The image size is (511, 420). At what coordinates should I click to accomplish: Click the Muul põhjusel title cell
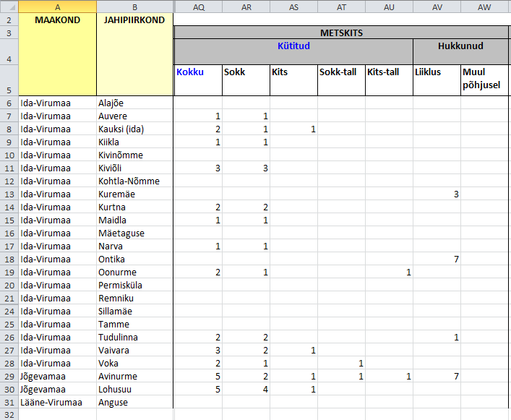coord(485,80)
